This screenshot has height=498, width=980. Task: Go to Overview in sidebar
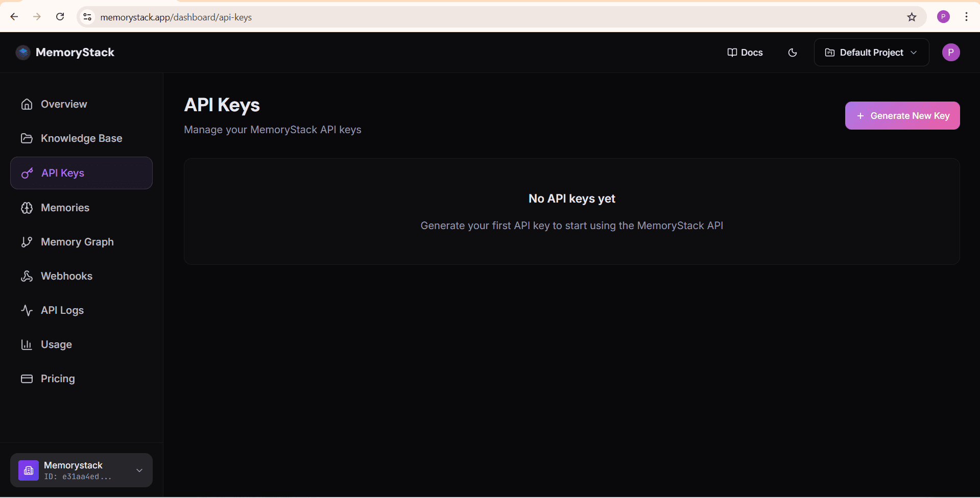tap(81, 104)
